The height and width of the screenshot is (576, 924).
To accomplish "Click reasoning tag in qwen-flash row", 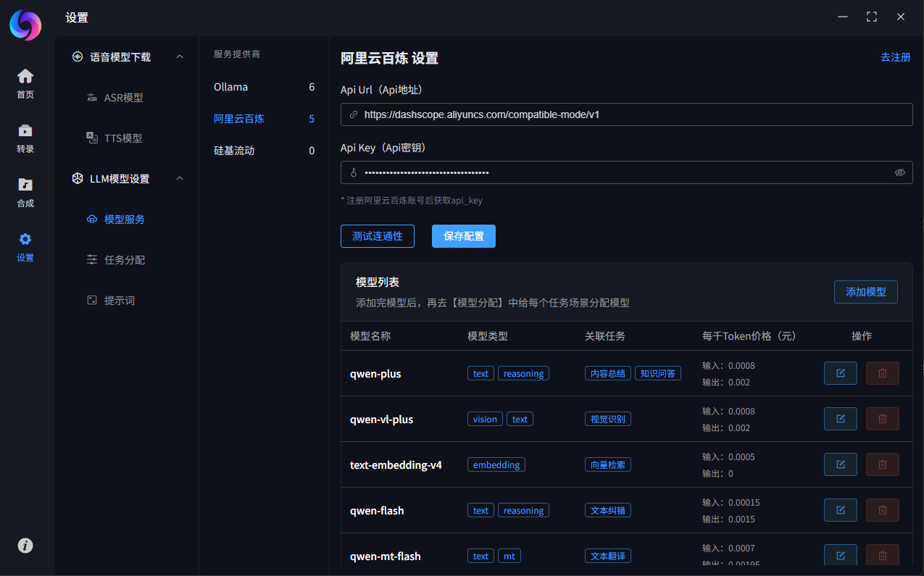I will click(523, 510).
